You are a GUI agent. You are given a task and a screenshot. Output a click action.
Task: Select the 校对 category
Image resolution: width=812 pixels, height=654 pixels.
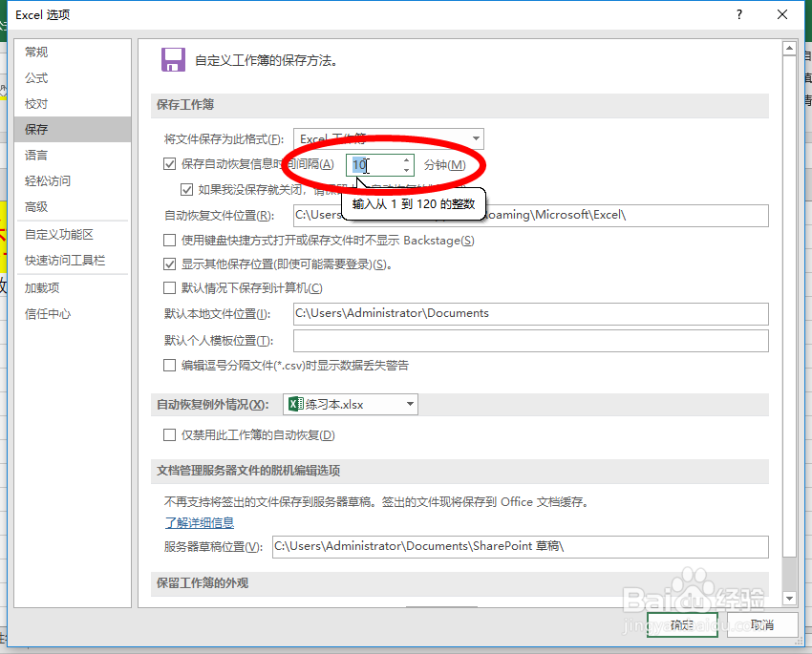coord(73,103)
